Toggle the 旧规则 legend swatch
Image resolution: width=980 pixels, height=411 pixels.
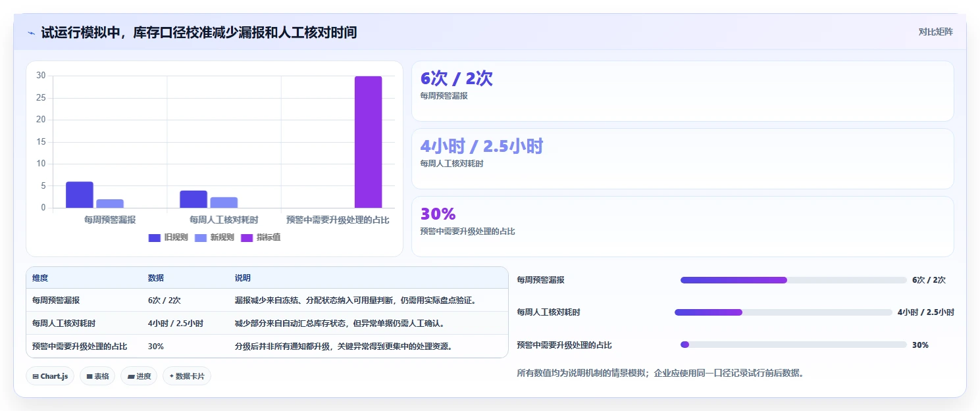pyautogui.click(x=155, y=237)
